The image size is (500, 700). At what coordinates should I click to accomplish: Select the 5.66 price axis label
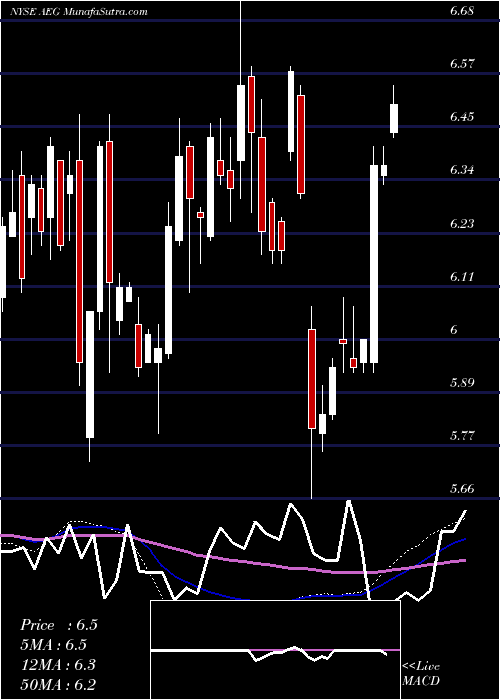coord(462,489)
